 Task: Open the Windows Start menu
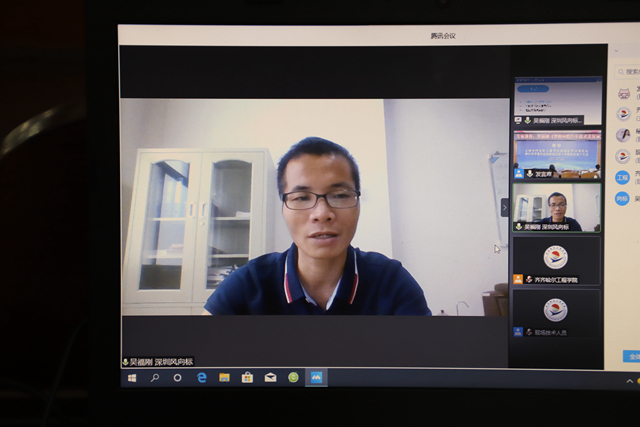point(131,378)
